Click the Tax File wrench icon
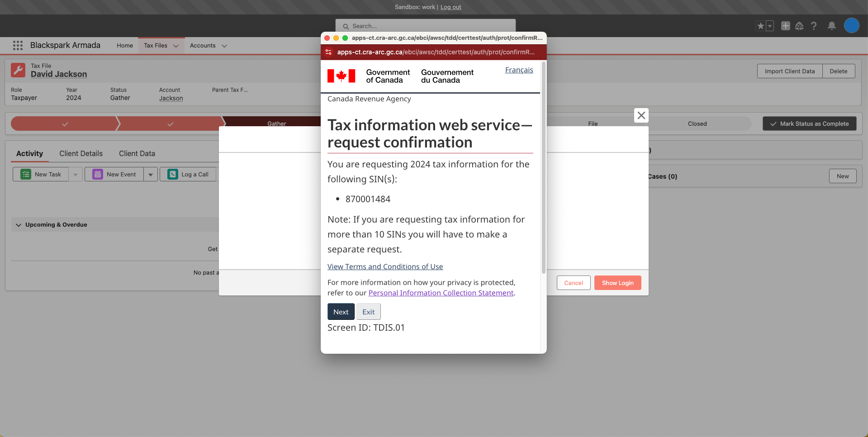Image resolution: width=868 pixels, height=437 pixels. pyautogui.click(x=18, y=70)
